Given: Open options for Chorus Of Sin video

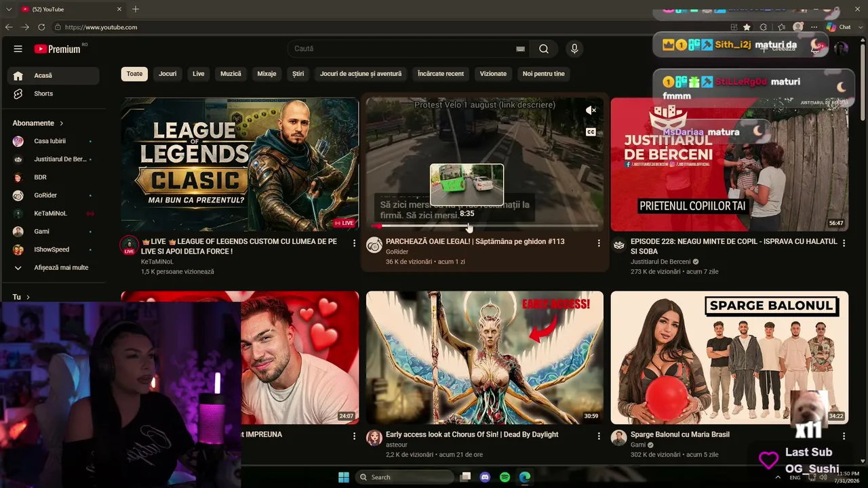Looking at the screenshot, I should click(x=599, y=436).
